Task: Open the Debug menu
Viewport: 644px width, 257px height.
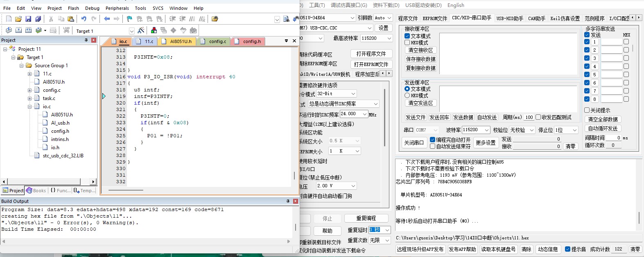Action: coord(92,8)
